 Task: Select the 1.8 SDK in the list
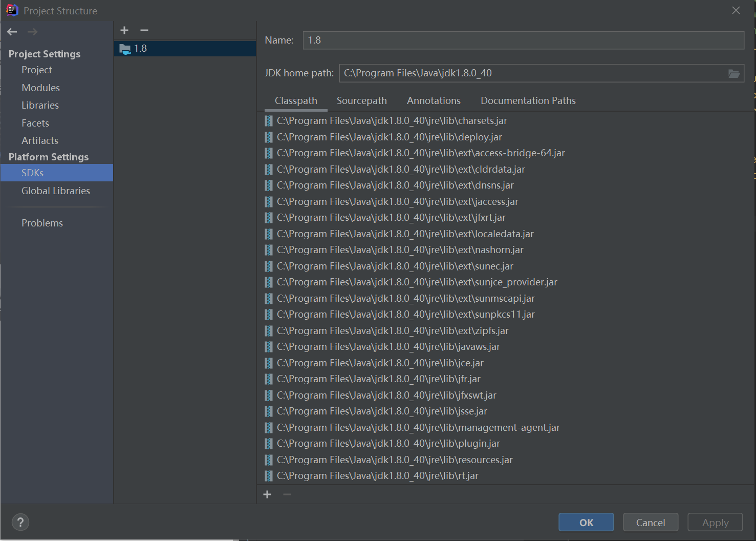pos(140,48)
